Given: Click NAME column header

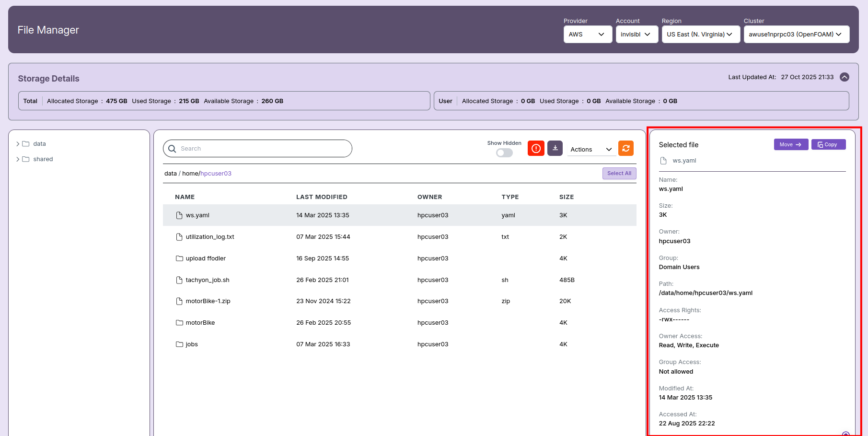Looking at the screenshot, I should coord(185,197).
